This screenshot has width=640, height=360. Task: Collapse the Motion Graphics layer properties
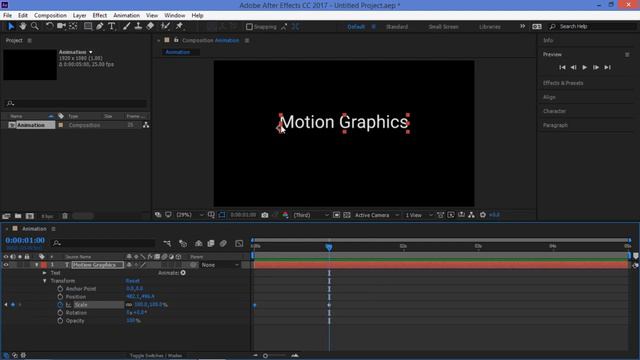point(37,265)
